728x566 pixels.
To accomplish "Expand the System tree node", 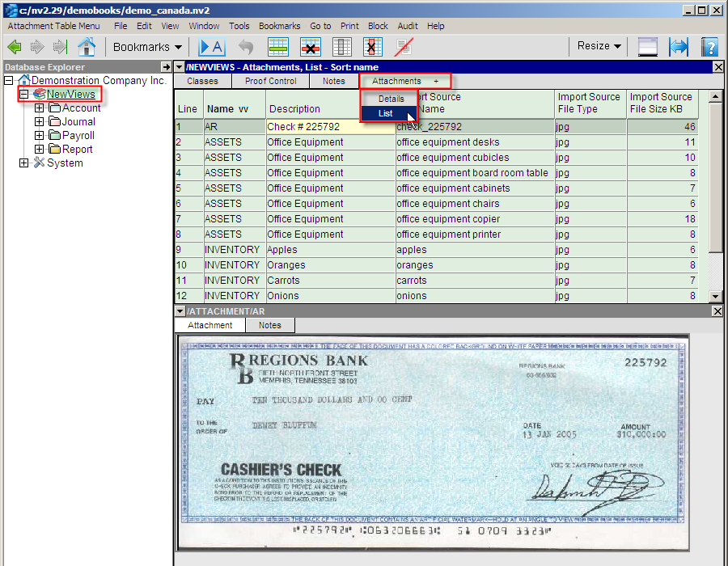I will (24, 163).
